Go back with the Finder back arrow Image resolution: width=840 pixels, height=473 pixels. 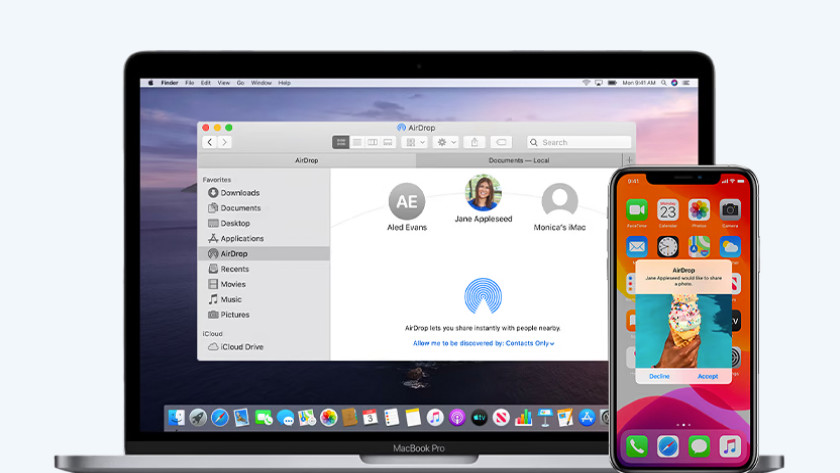pyautogui.click(x=210, y=142)
